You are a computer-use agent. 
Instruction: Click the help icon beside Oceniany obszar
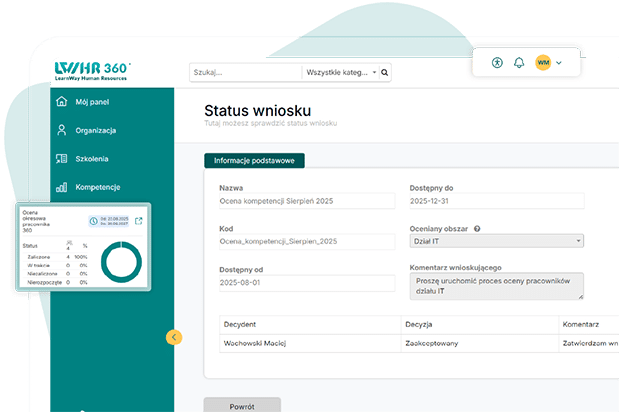pos(477,228)
